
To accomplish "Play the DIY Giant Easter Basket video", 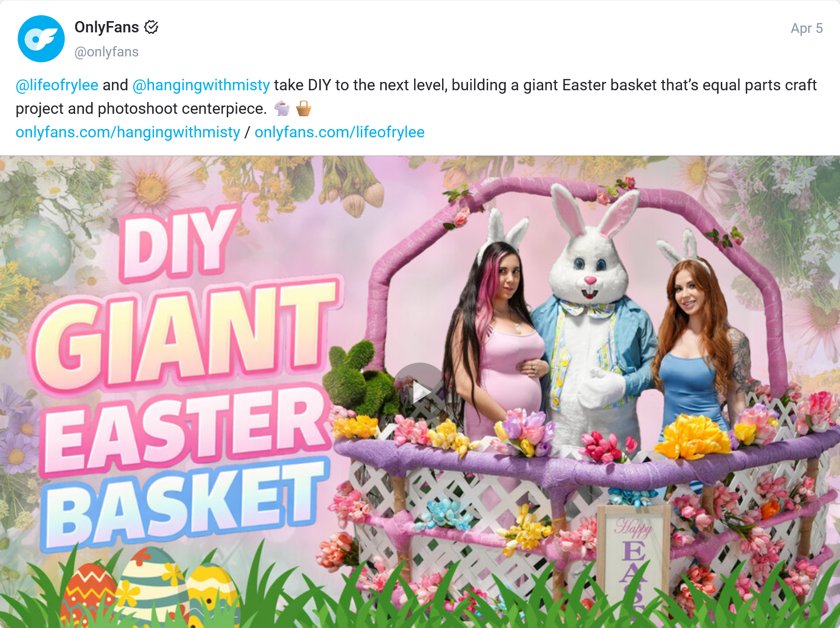I will coord(420,391).
